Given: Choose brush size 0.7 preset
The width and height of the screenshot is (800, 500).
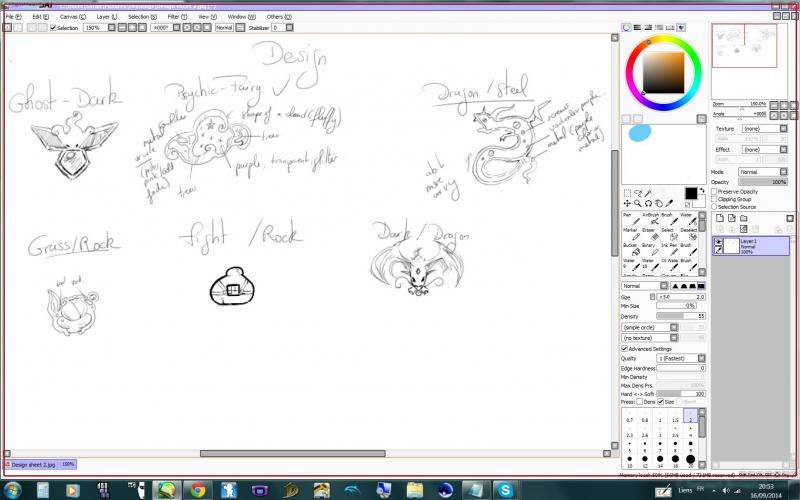Looking at the screenshot, I should 630,417.
